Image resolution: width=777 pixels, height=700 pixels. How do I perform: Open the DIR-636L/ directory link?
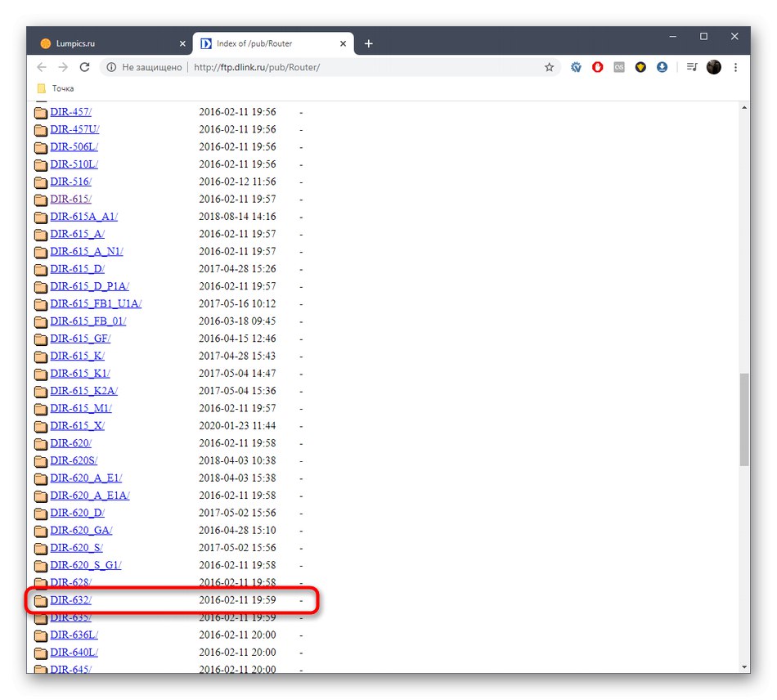[x=74, y=635]
